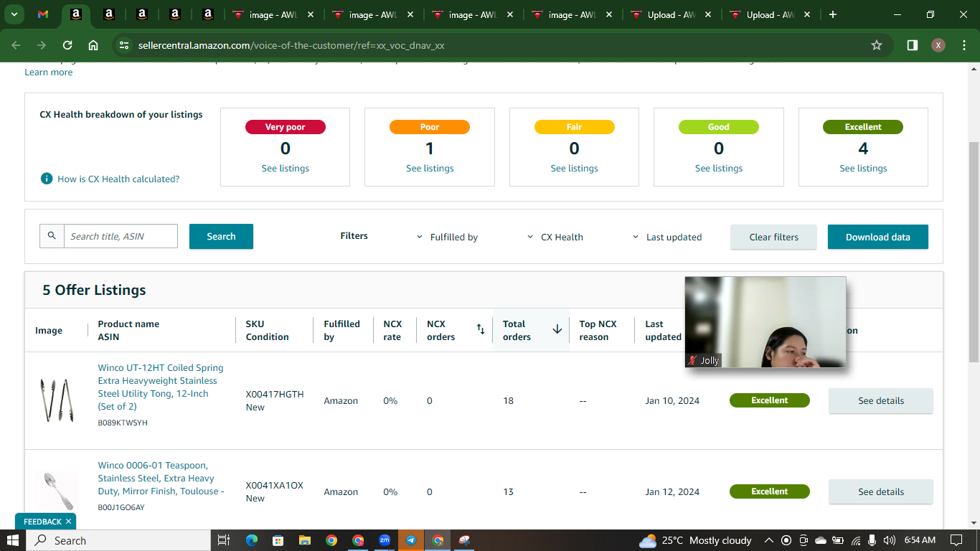Click the info icon beside CX Health calculated
980x551 pixels.
(x=47, y=179)
